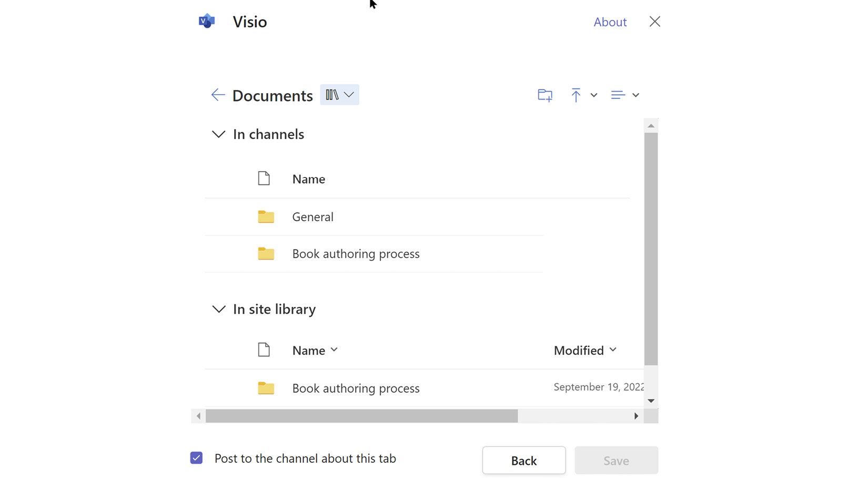Click the file type icon in site library header
This screenshot has width=868, height=478.
point(264,350)
